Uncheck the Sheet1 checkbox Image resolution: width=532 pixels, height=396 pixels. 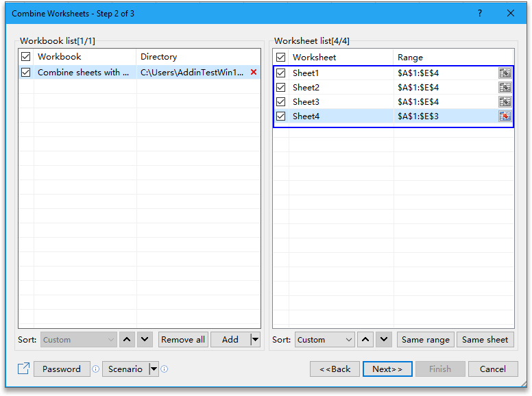280,73
